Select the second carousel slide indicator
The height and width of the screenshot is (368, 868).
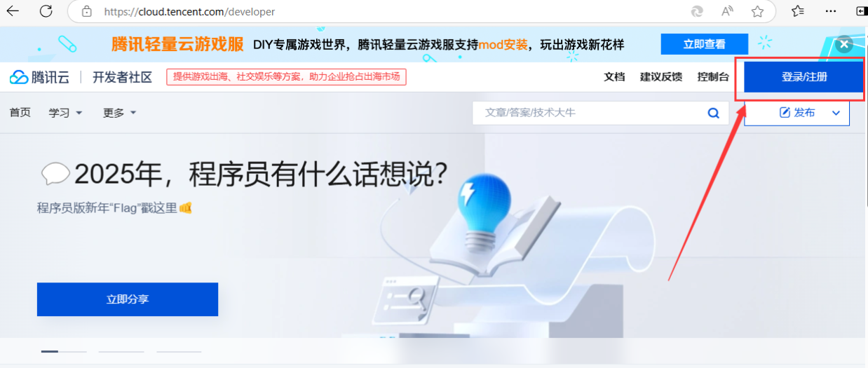click(x=121, y=351)
